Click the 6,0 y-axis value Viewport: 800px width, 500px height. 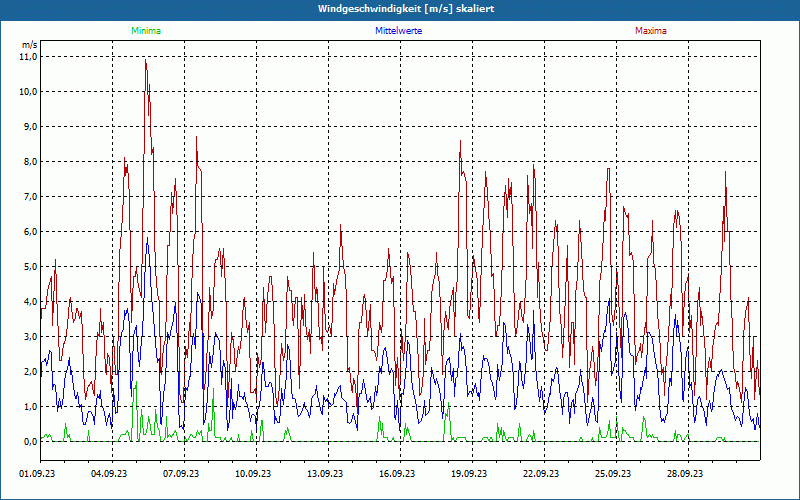31,232
